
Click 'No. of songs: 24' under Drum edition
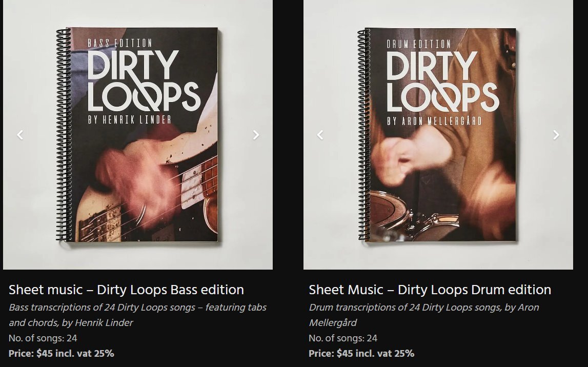343,338
